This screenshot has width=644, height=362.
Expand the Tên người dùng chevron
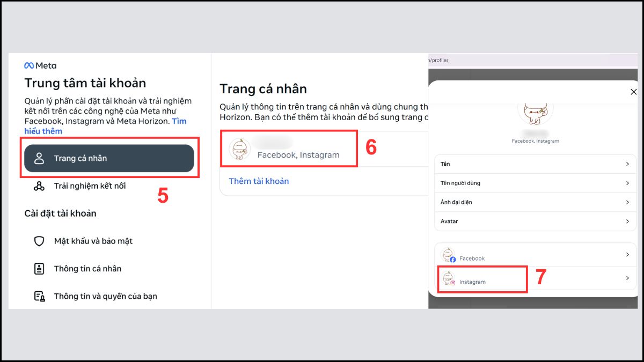click(627, 183)
